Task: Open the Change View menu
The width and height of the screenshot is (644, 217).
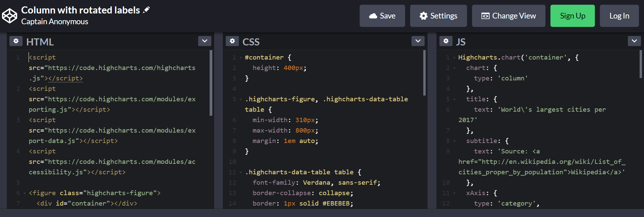Action: 509,16
